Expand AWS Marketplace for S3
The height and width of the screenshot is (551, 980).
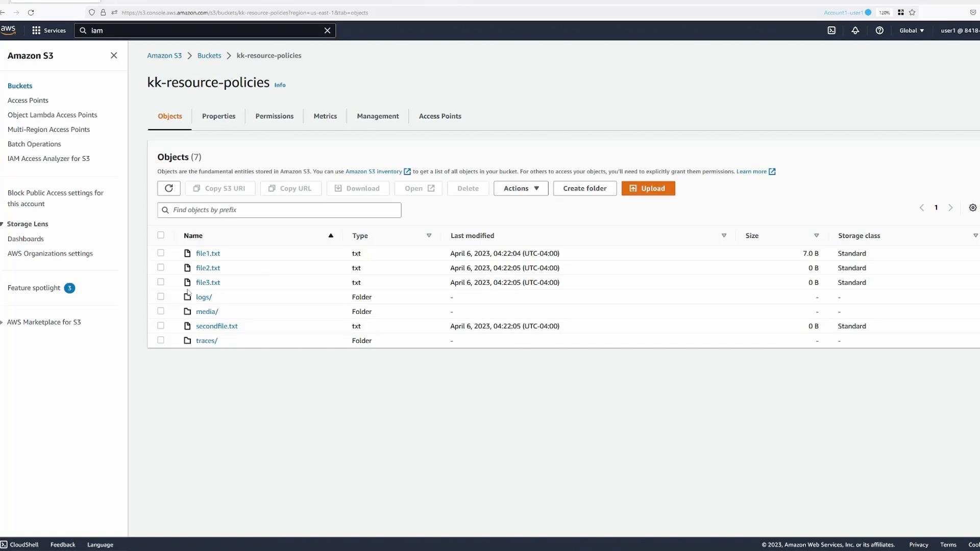(2, 322)
